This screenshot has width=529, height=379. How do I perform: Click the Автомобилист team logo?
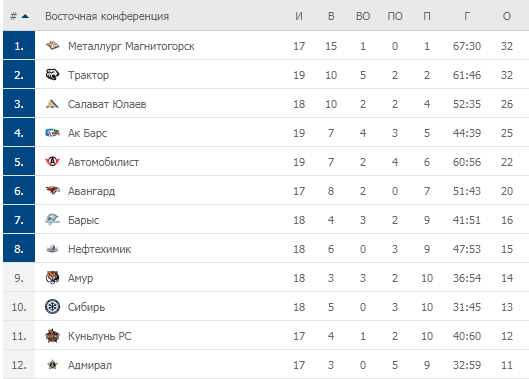click(52, 162)
